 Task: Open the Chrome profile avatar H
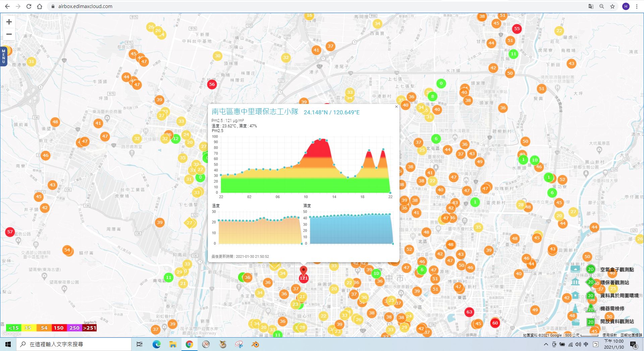pos(626,6)
